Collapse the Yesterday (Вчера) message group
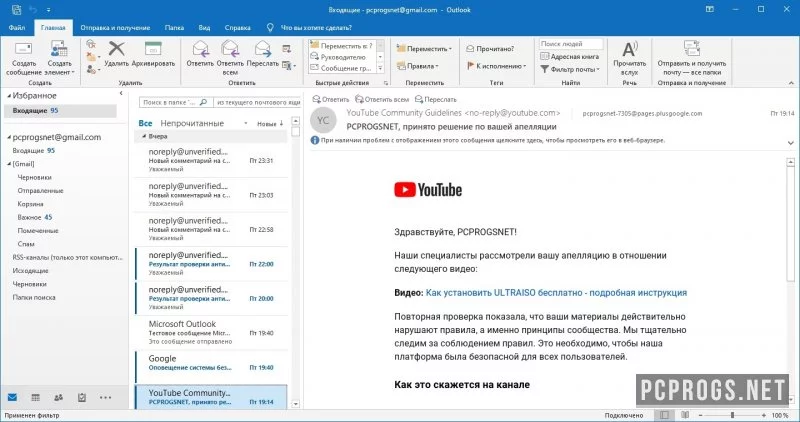Image resolution: width=800 pixels, height=422 pixels. click(x=144, y=136)
